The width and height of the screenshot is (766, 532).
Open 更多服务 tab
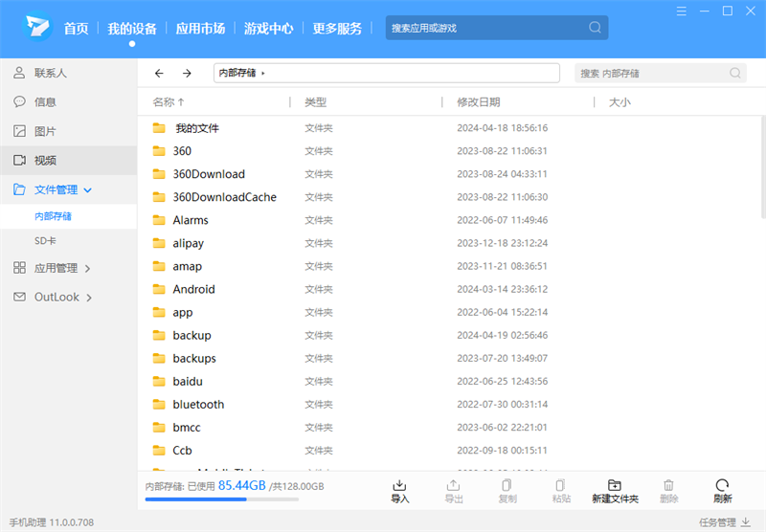pos(337,29)
